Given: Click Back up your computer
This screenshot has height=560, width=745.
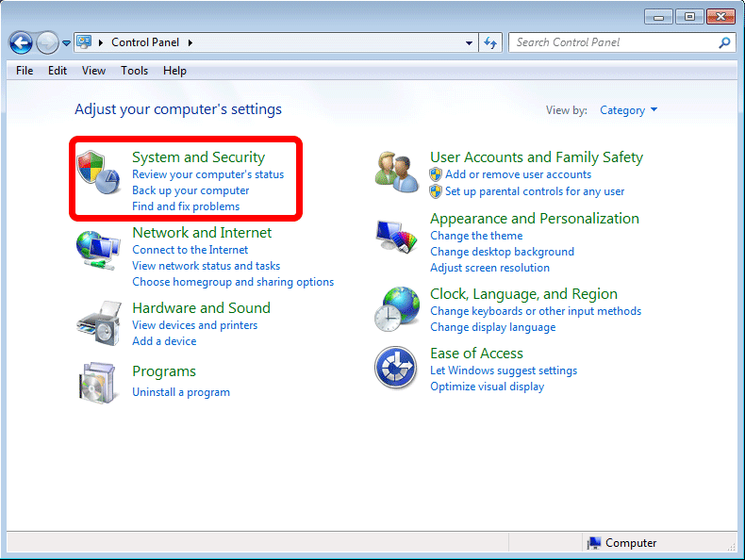Looking at the screenshot, I should (190, 190).
